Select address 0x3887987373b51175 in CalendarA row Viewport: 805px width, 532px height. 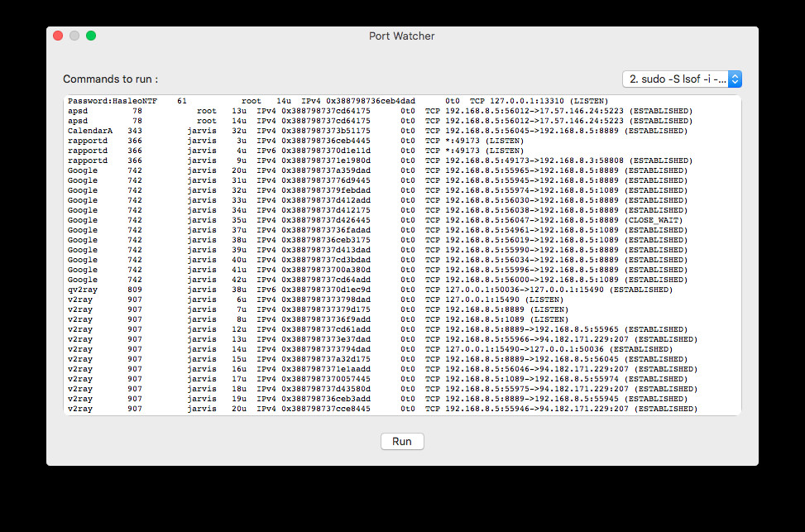(x=325, y=131)
